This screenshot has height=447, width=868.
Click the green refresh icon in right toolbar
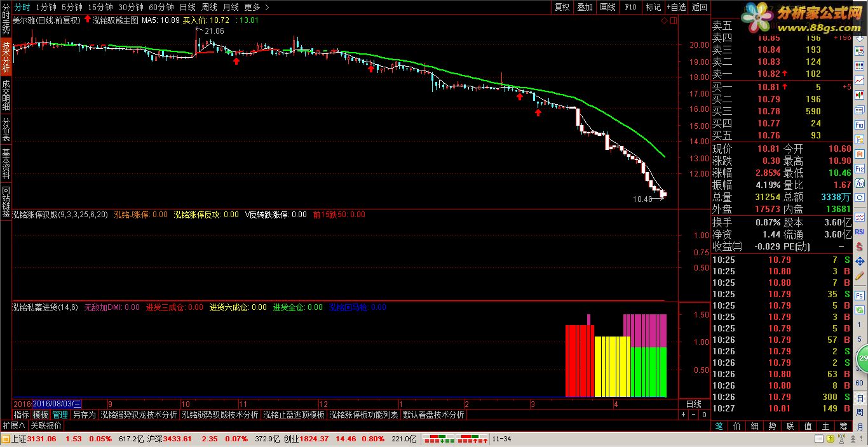(x=859, y=310)
